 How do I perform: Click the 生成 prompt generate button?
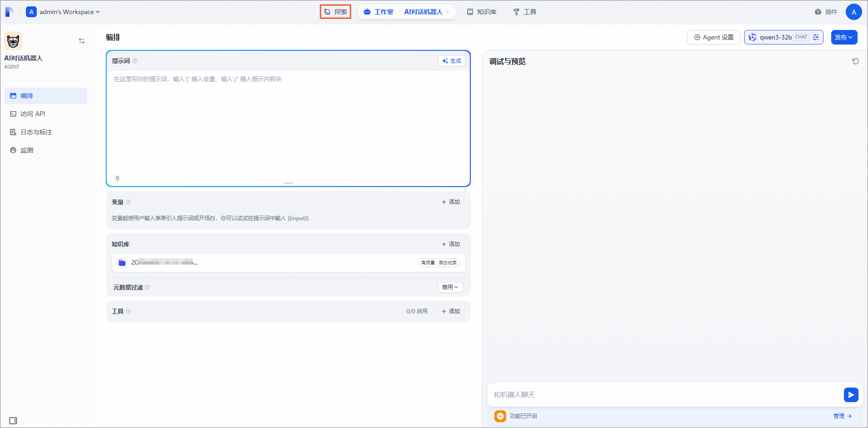point(452,61)
